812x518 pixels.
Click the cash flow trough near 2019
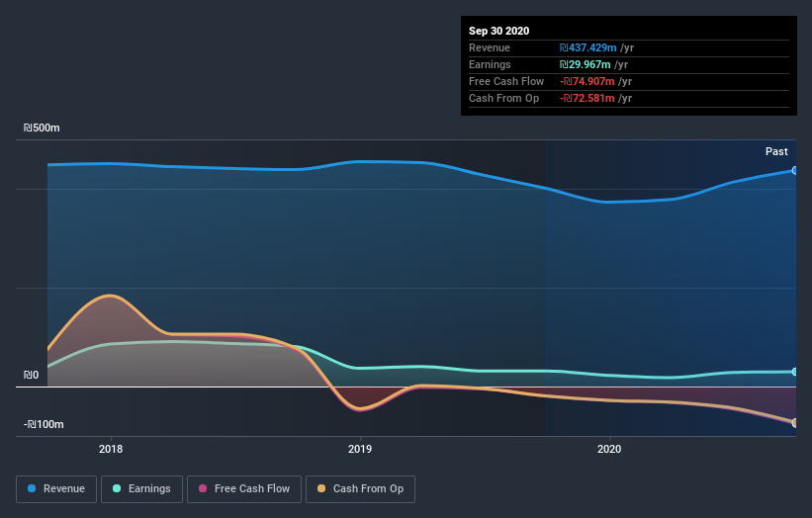pos(360,409)
